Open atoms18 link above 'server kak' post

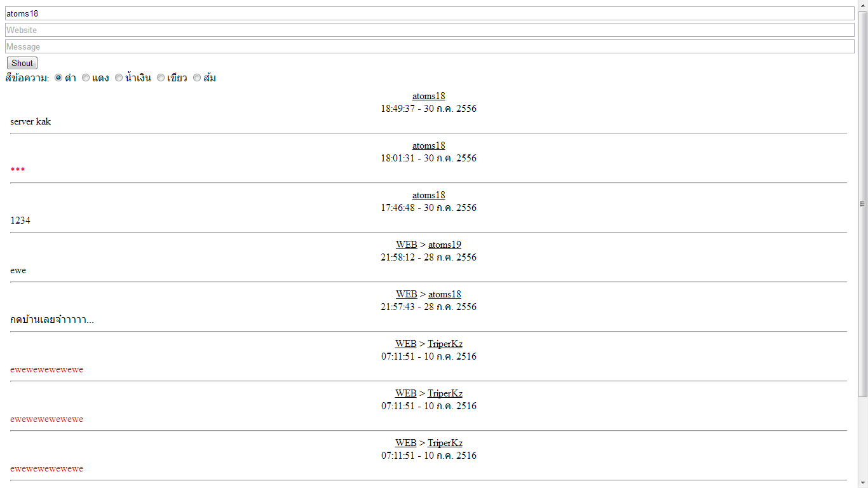(x=429, y=96)
